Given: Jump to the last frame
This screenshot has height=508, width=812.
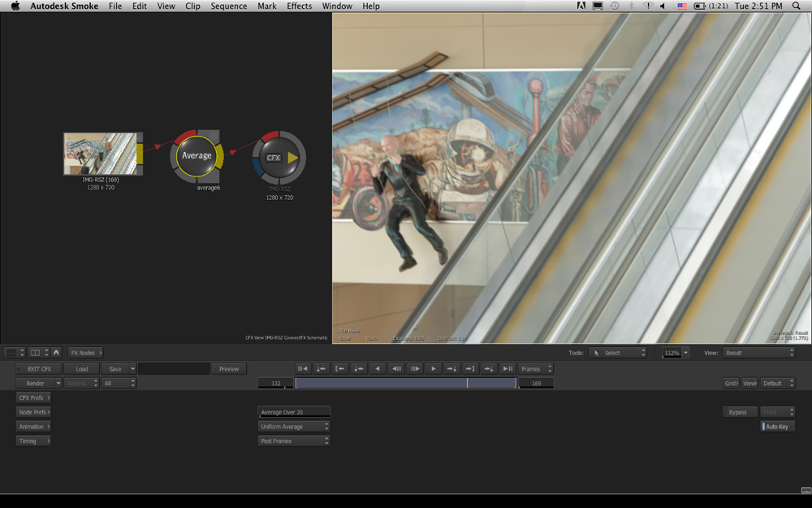Looking at the screenshot, I should [508, 369].
